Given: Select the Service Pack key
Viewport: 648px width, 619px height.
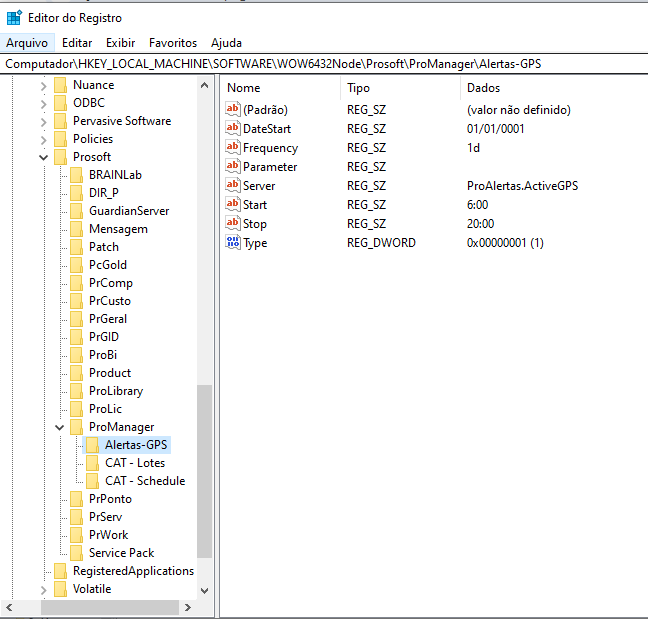Looking at the screenshot, I should [122, 553].
